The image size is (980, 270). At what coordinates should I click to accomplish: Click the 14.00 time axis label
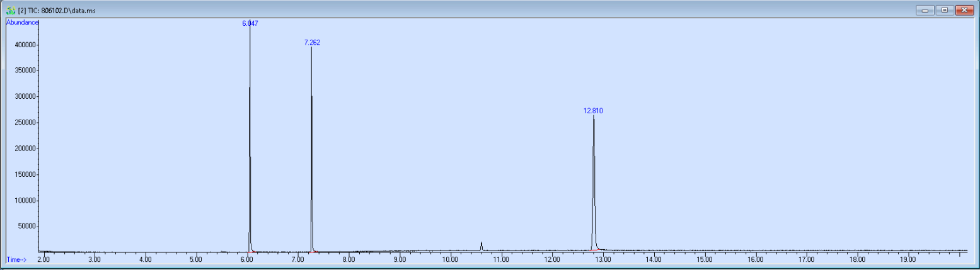pyautogui.click(x=654, y=259)
